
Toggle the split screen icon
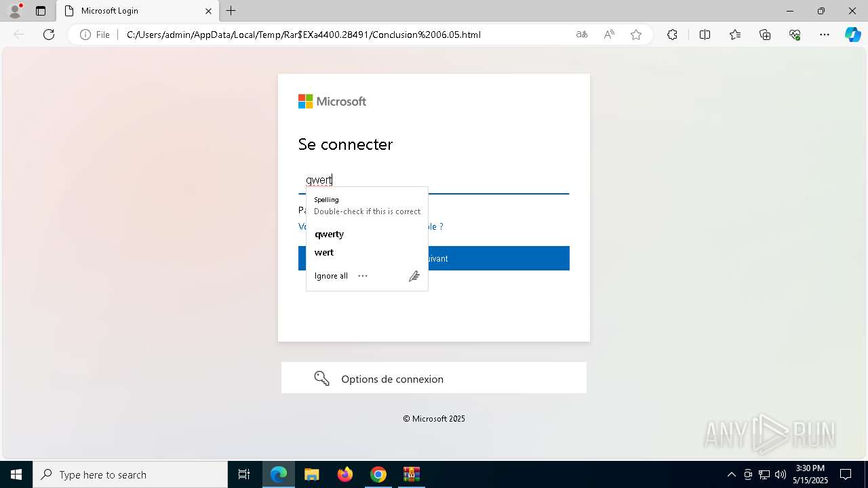[705, 35]
